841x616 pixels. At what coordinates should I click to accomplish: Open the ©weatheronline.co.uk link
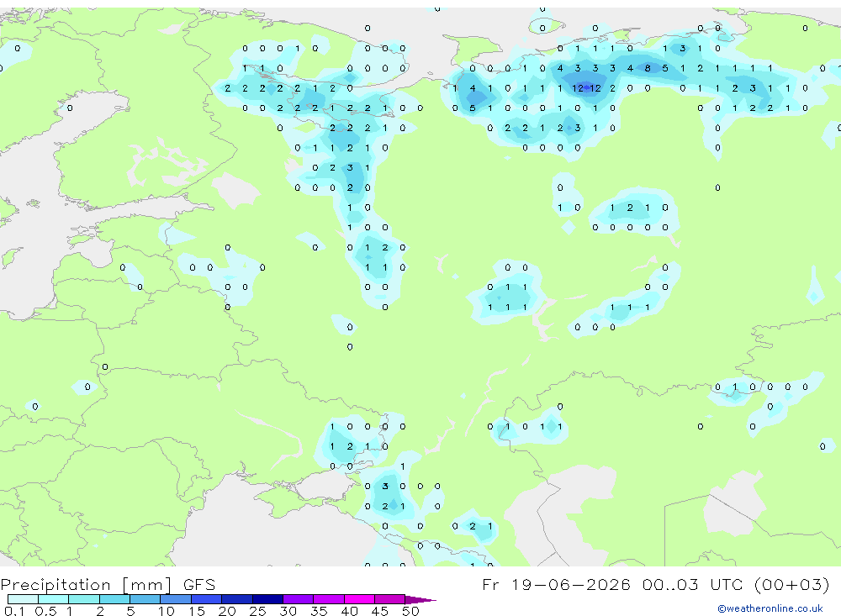click(x=770, y=608)
